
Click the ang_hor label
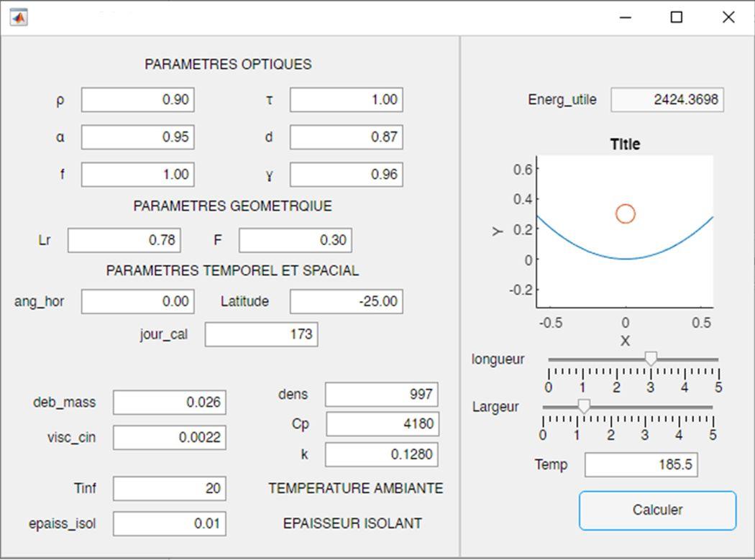[x=39, y=301]
